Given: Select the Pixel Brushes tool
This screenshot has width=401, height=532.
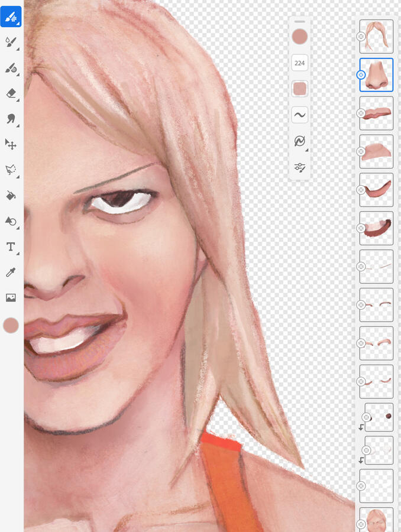Looking at the screenshot, I should click(11, 17).
